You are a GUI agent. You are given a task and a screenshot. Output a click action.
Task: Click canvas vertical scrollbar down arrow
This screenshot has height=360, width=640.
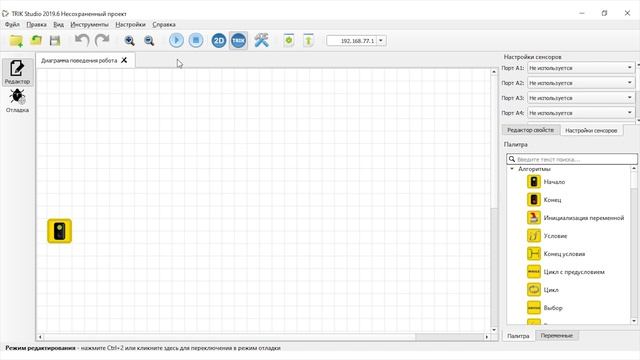click(x=494, y=330)
